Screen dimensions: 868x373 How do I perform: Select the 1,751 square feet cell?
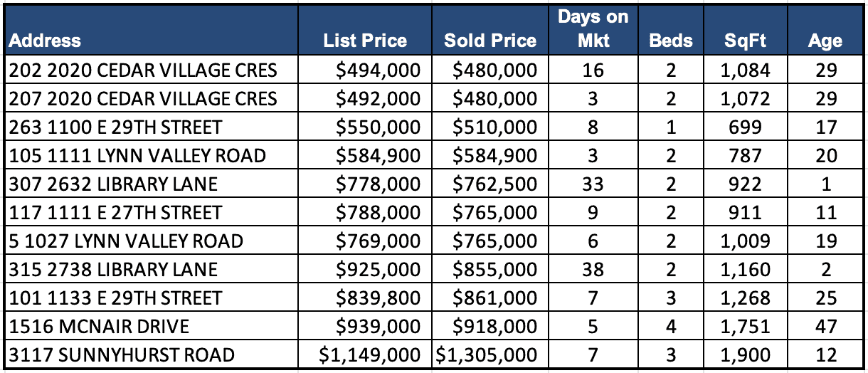pos(745,326)
